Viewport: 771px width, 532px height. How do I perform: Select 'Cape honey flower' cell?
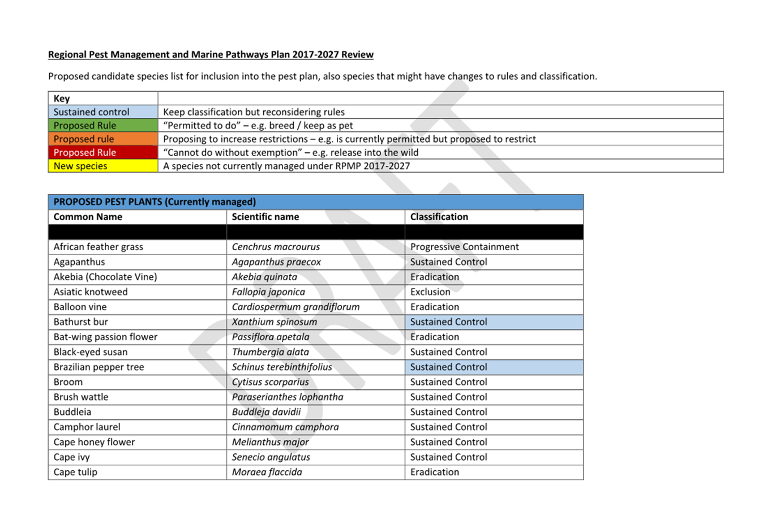pos(138,442)
